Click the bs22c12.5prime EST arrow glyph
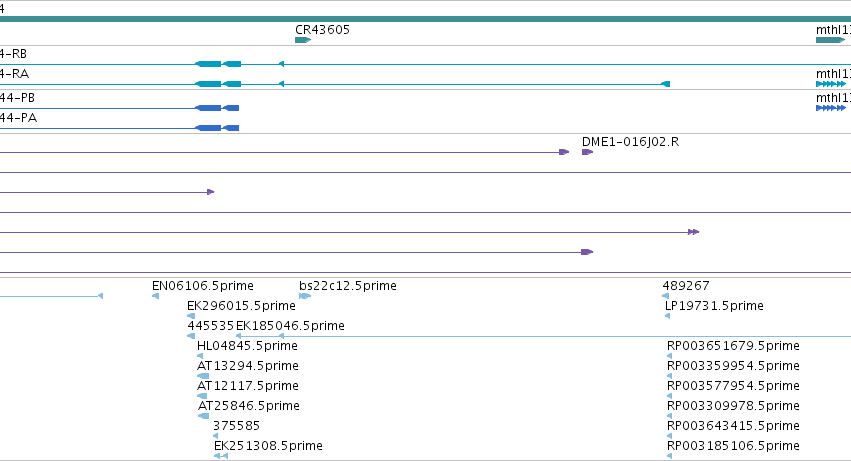Viewport: 851px width, 461px height. click(x=304, y=296)
